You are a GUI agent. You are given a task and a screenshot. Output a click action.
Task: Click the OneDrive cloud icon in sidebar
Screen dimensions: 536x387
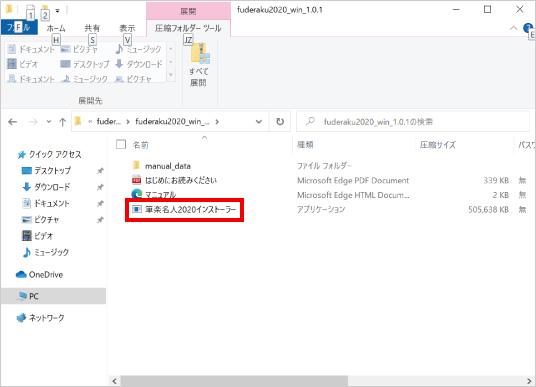21,275
